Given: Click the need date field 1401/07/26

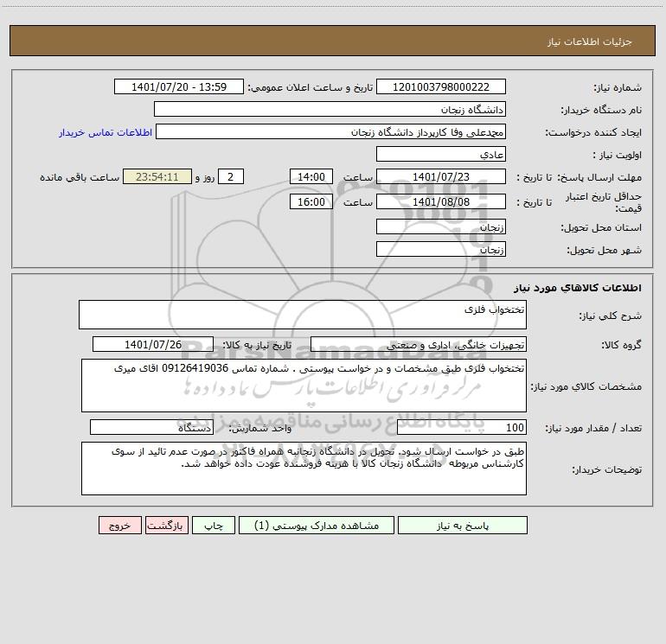Looking at the screenshot, I should click(153, 344).
